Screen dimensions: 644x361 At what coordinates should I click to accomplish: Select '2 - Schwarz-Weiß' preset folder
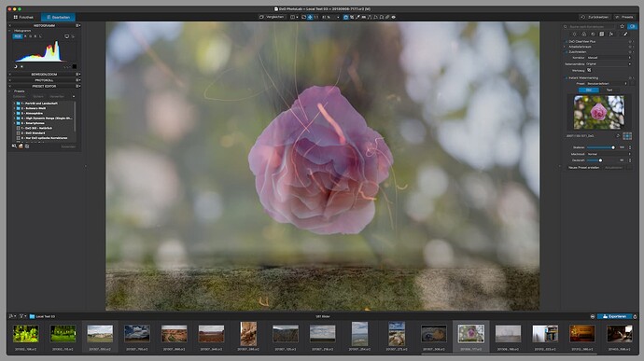pyautogui.click(x=33, y=108)
